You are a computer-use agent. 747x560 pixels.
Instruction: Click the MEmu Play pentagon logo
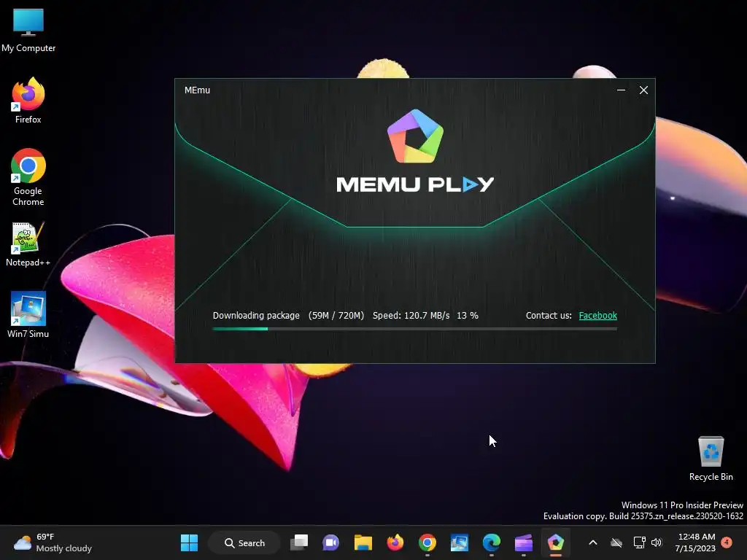(415, 136)
